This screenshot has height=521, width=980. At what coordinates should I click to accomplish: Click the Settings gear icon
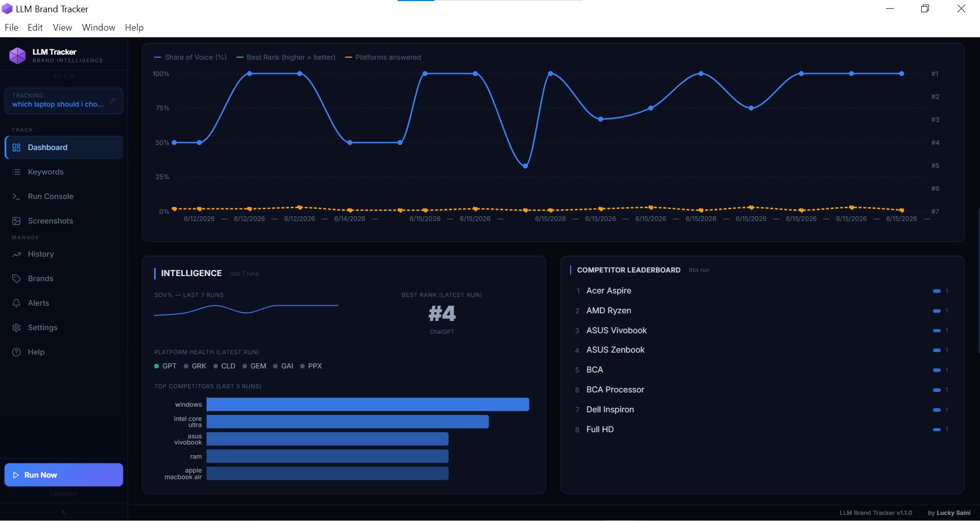(x=16, y=328)
